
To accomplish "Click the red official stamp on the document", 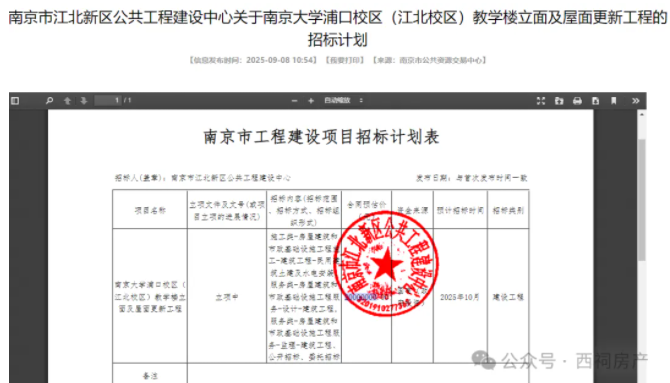I will pyautogui.click(x=385, y=264).
